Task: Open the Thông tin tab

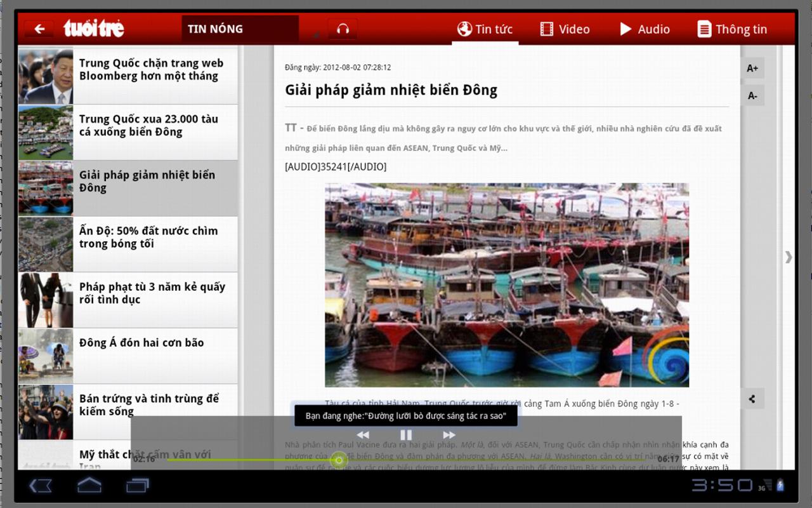Action: (x=732, y=29)
